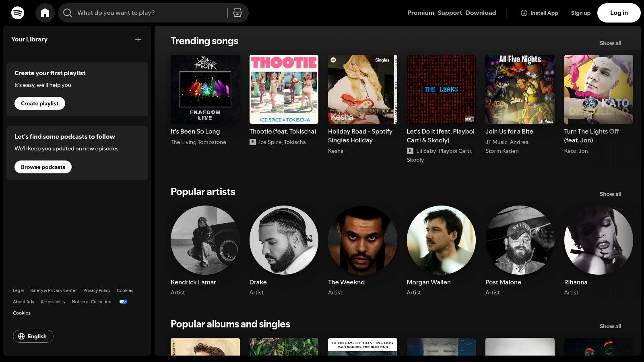Screen dimensions: 644x362
Task: Open the Premium link
Action: click(421, 13)
